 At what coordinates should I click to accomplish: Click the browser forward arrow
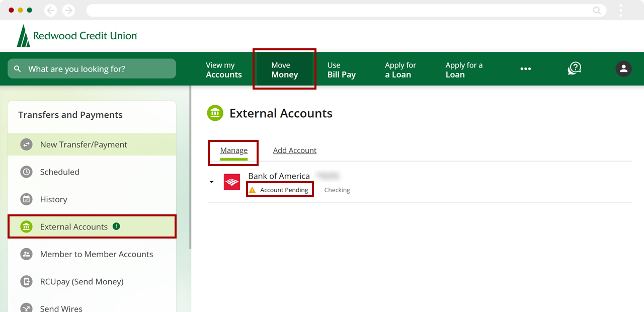[68, 10]
